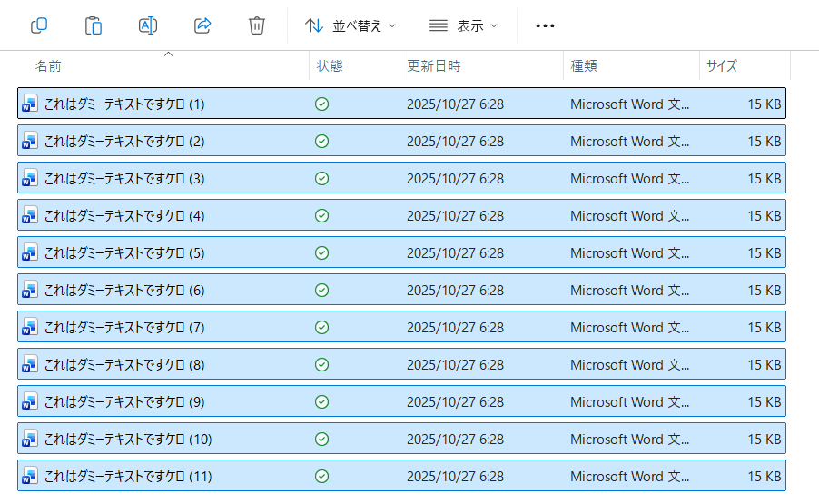The image size is (819, 504).
Task: Click the Paste clipboard icon
Action: [x=94, y=25]
